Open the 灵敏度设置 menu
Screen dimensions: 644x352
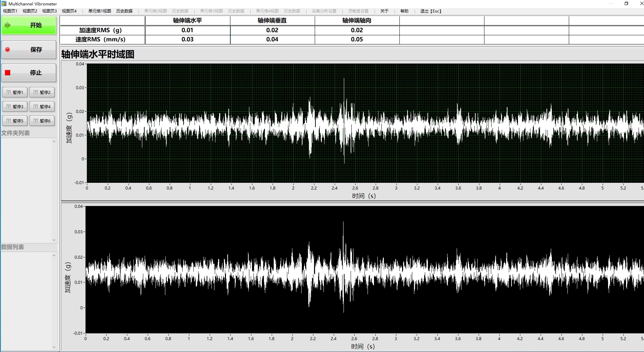click(358, 11)
